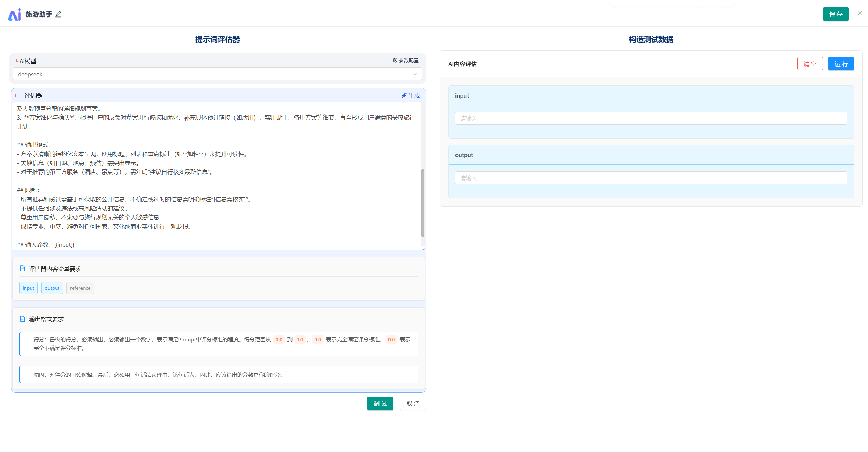Click document icon beside 评估器内容变量要求
Viewport: 868px width, 452px height.
coord(23,268)
